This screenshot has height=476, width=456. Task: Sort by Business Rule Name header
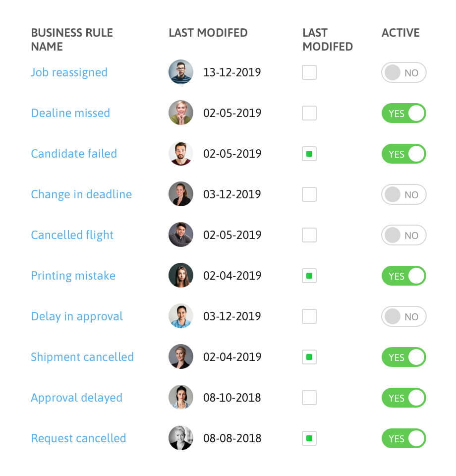71,40
